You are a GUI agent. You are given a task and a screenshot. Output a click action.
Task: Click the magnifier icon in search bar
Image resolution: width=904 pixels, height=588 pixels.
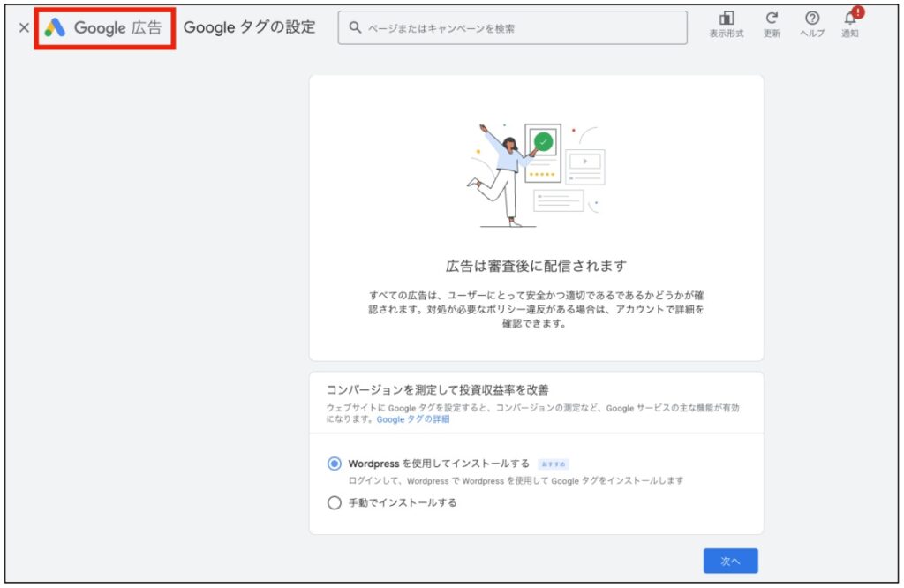(355, 27)
